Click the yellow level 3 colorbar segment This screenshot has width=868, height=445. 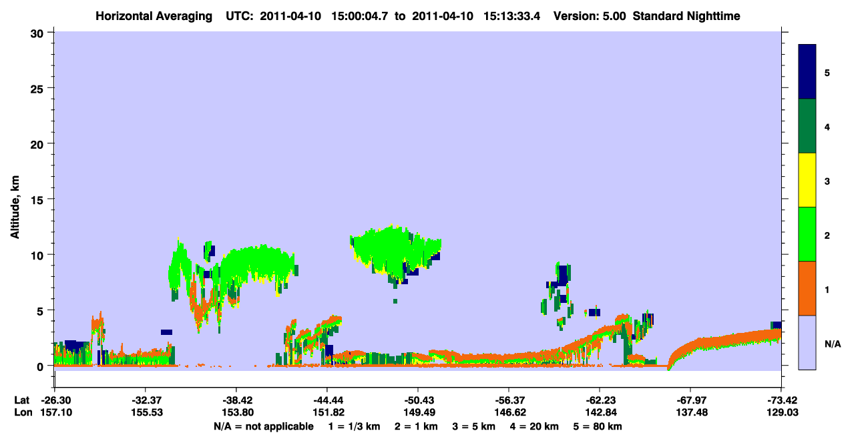[807, 180]
